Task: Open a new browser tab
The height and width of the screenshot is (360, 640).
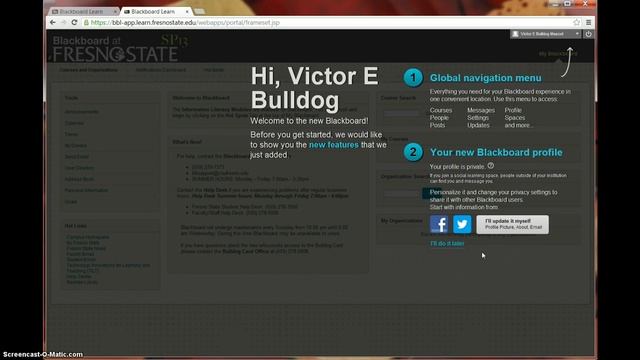Action: click(x=200, y=11)
